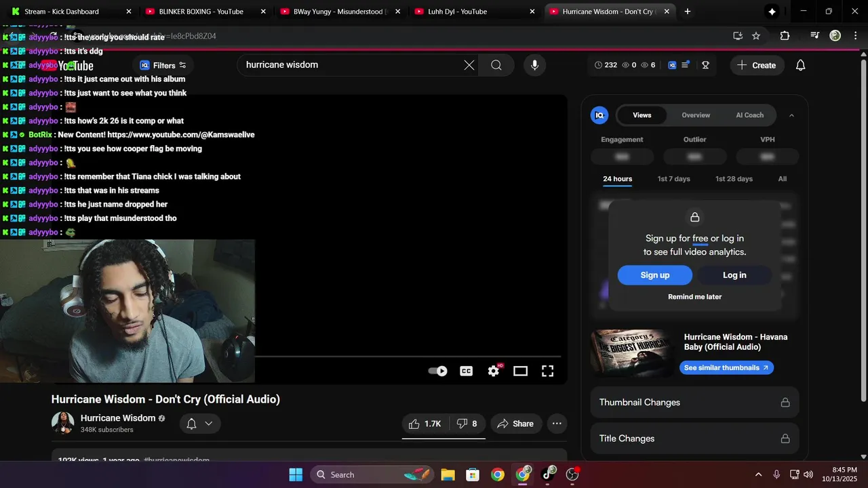Viewport: 868px width, 488px height.
Task: Open the channel notification bell dropdown
Action: coord(200,424)
